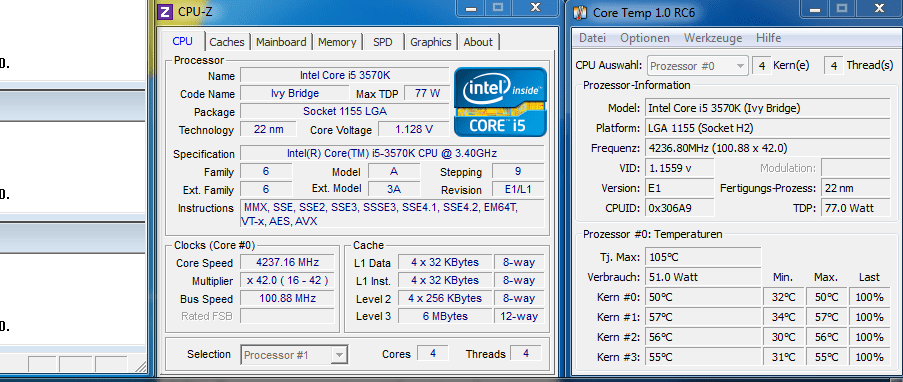Click the VID value 1.1559 v
The image size is (903, 382).
[x=680, y=168]
